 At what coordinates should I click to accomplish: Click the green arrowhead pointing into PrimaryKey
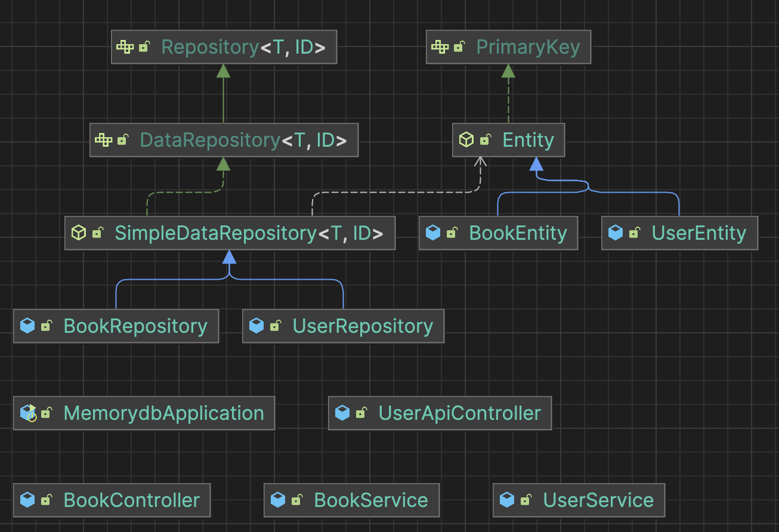point(508,71)
